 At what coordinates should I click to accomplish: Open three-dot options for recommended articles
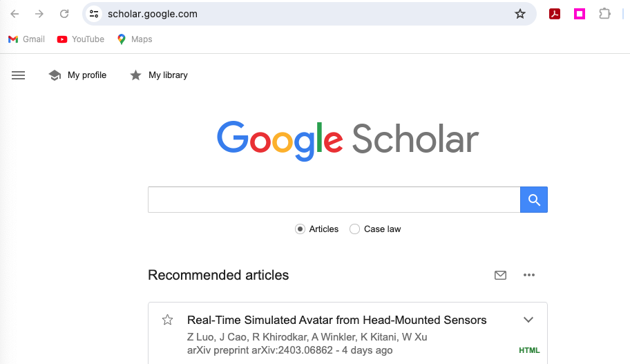coord(529,275)
